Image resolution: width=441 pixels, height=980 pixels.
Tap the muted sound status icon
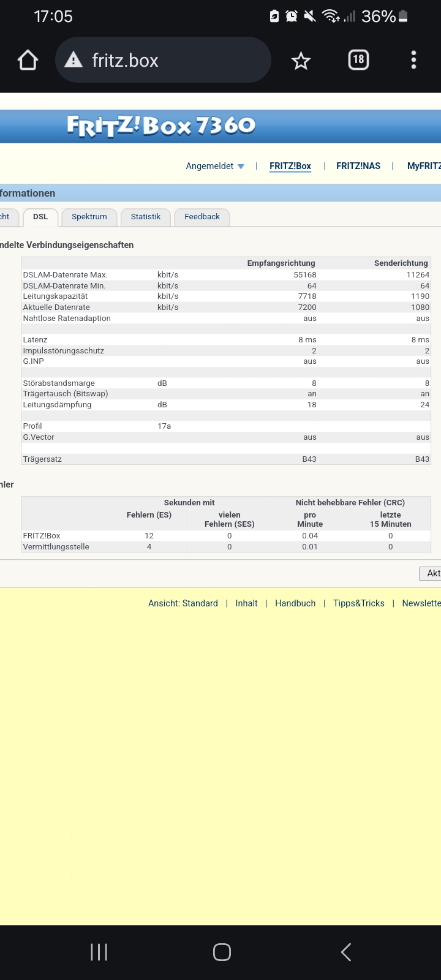tap(310, 17)
